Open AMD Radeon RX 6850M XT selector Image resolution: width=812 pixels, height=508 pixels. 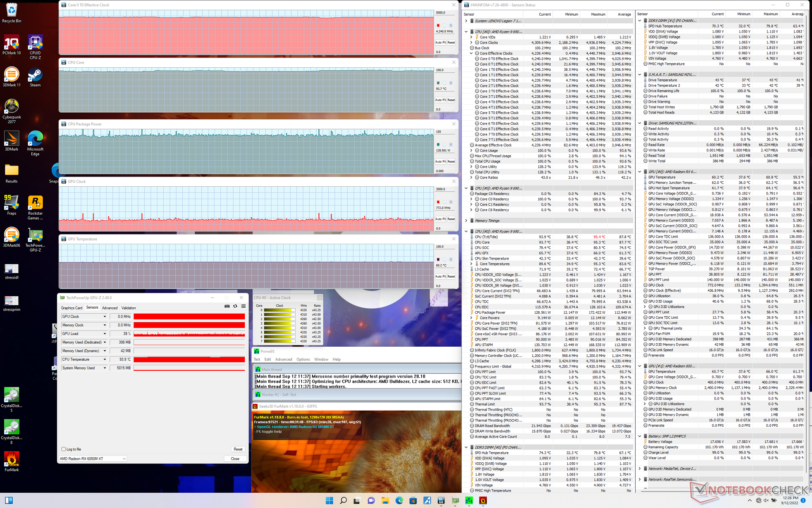pyautogui.click(x=93, y=458)
